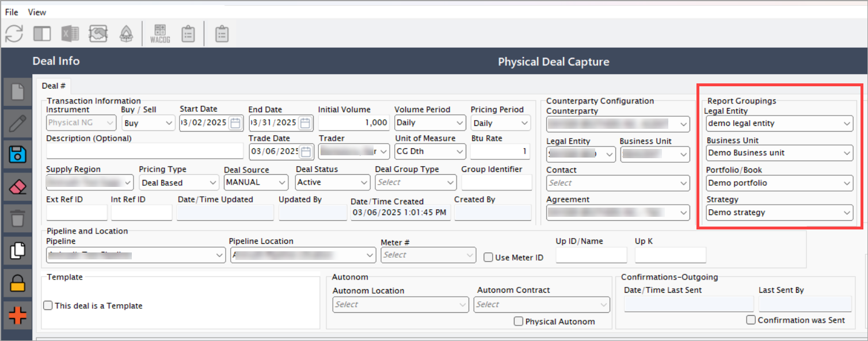Image resolution: width=868 pixels, height=341 pixels.
Task: Expand the Strategy dropdown showing Demo strategy
Action: [x=779, y=212]
